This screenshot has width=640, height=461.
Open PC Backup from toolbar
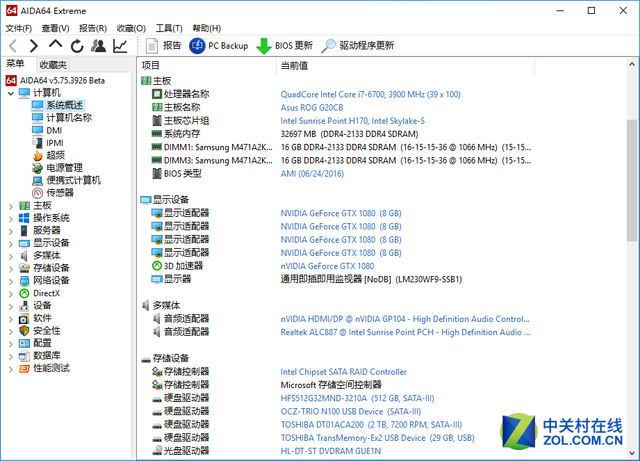click(x=219, y=46)
